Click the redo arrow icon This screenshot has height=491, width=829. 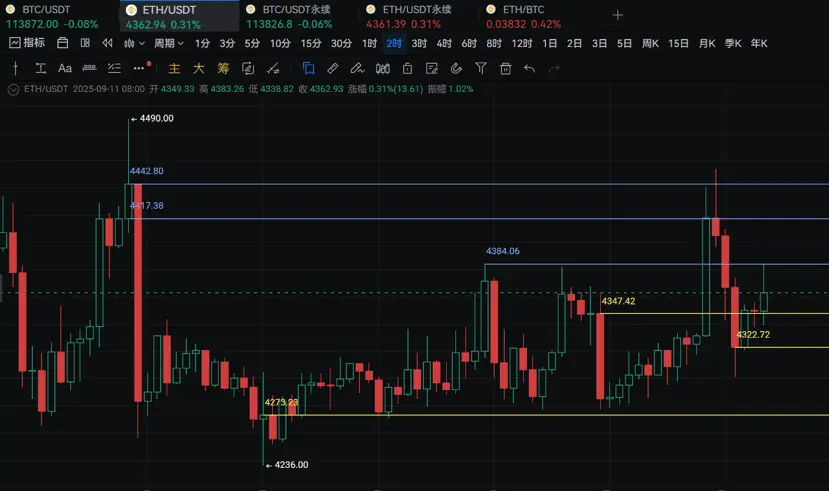554,68
